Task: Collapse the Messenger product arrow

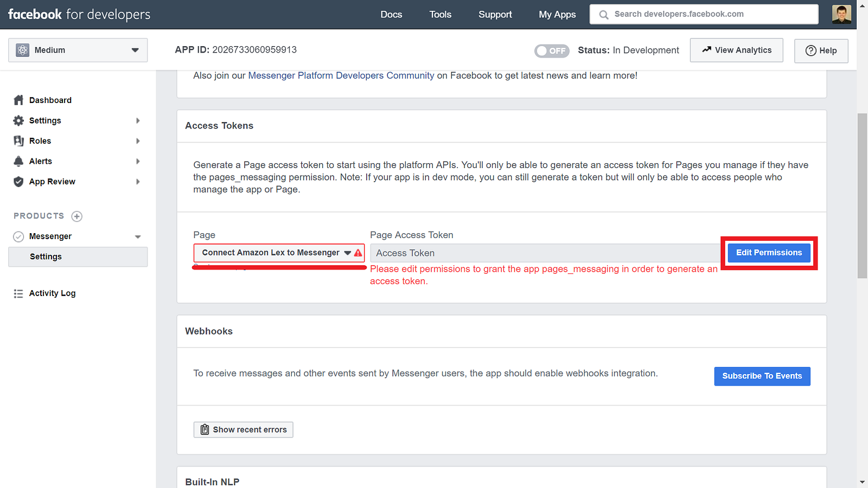Action: (x=138, y=237)
